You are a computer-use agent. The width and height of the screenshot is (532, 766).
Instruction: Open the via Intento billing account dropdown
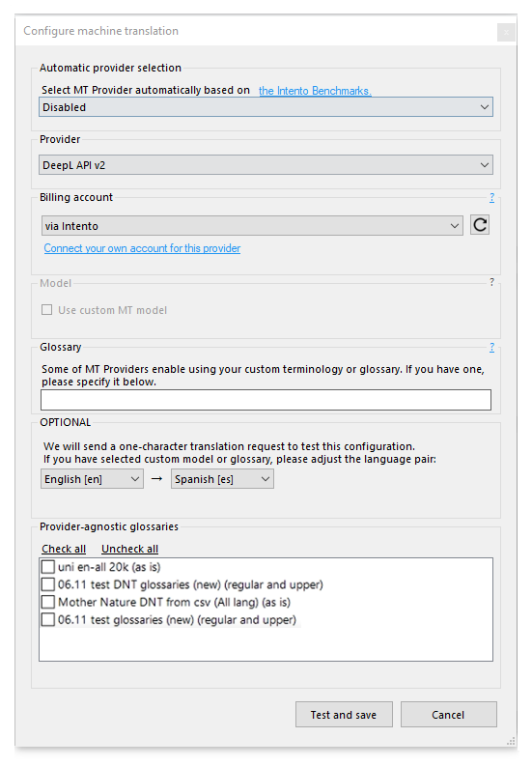(x=252, y=226)
